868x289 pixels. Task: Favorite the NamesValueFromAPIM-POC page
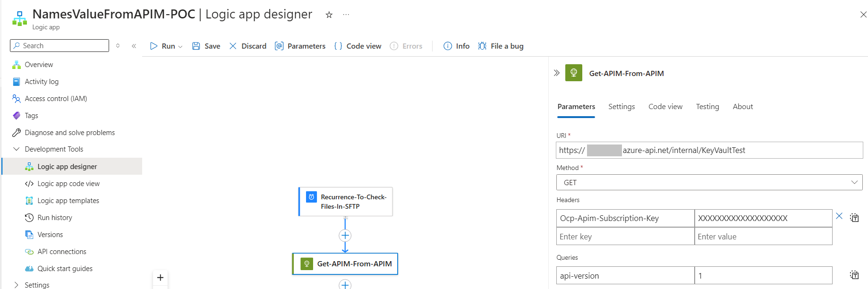[328, 15]
